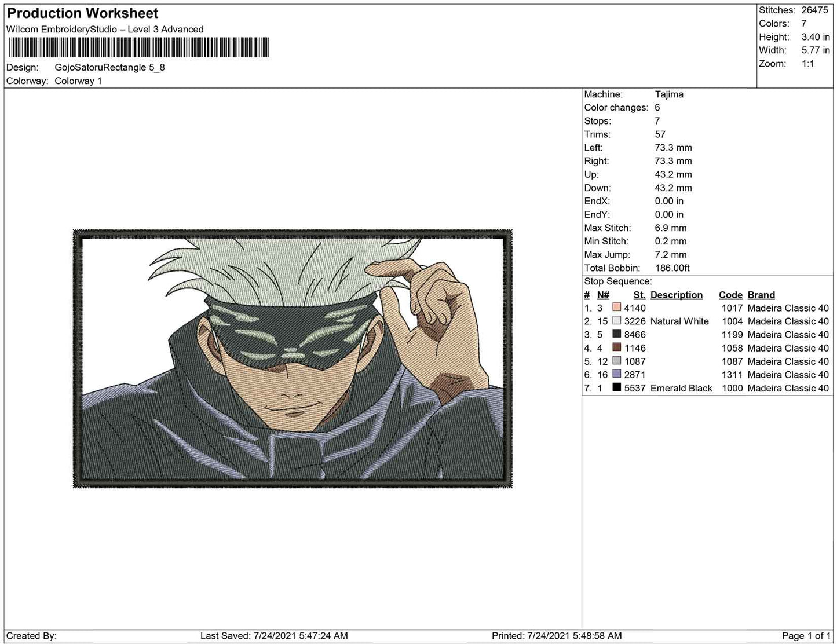Click 'Printed: 7/24/2021 5:48:58 AM' footer

(557, 635)
